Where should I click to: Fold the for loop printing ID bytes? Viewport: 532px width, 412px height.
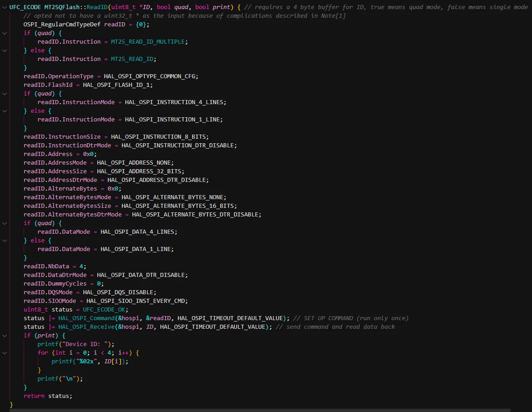tap(5, 353)
